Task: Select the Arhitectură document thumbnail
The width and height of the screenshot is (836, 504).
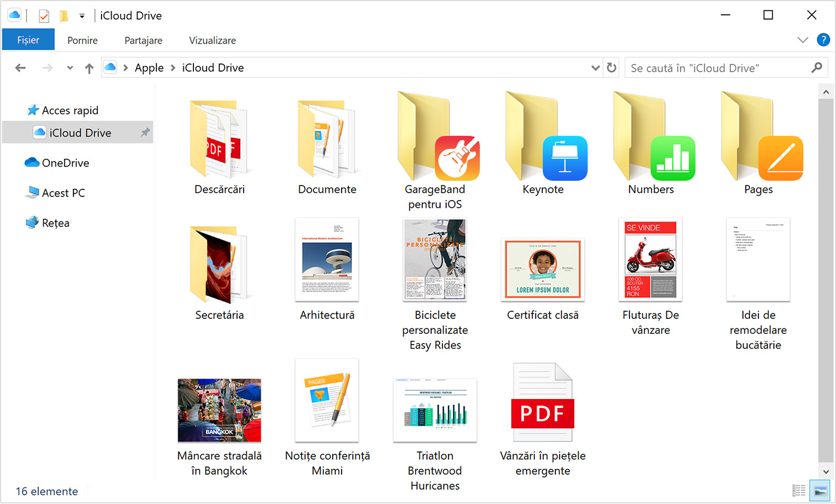Action: click(x=327, y=259)
